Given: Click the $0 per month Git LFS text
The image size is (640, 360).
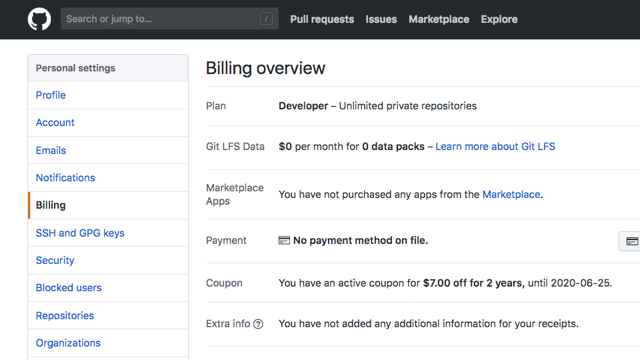Looking at the screenshot, I should (351, 147).
